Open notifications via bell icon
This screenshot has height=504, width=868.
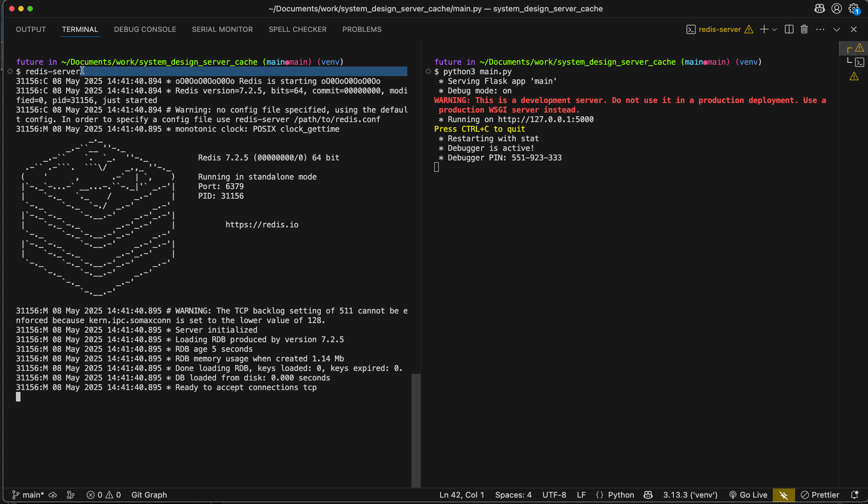(855, 495)
